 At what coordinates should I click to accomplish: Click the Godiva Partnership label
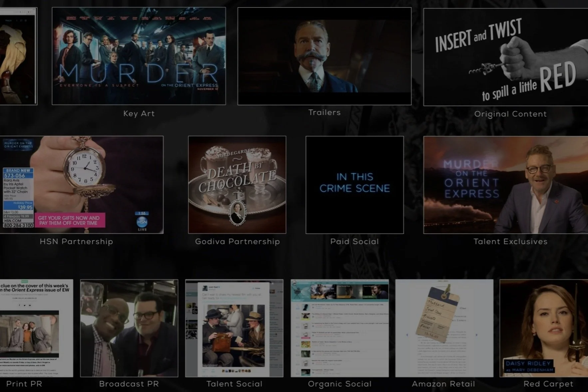tap(237, 242)
